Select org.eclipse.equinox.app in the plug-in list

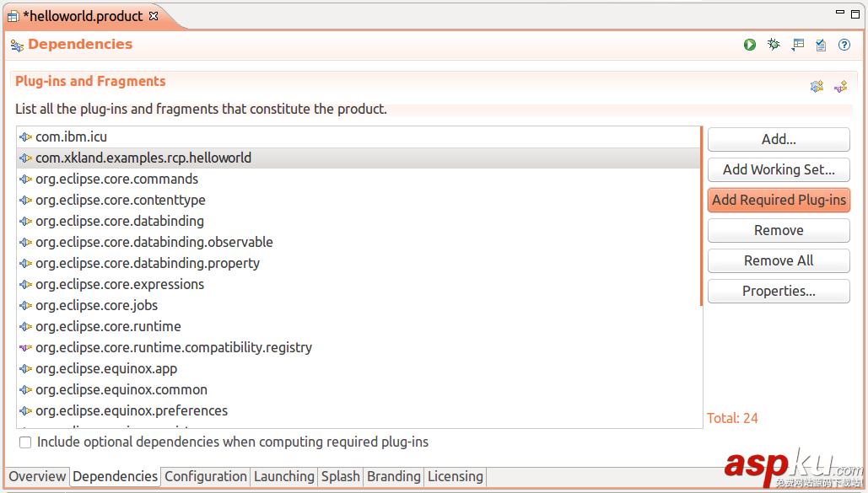106,368
